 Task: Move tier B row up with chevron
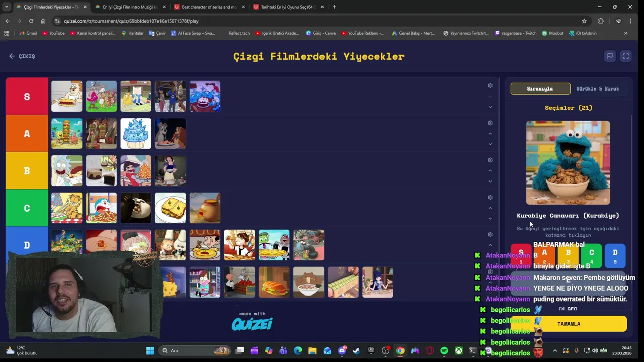[490, 170]
